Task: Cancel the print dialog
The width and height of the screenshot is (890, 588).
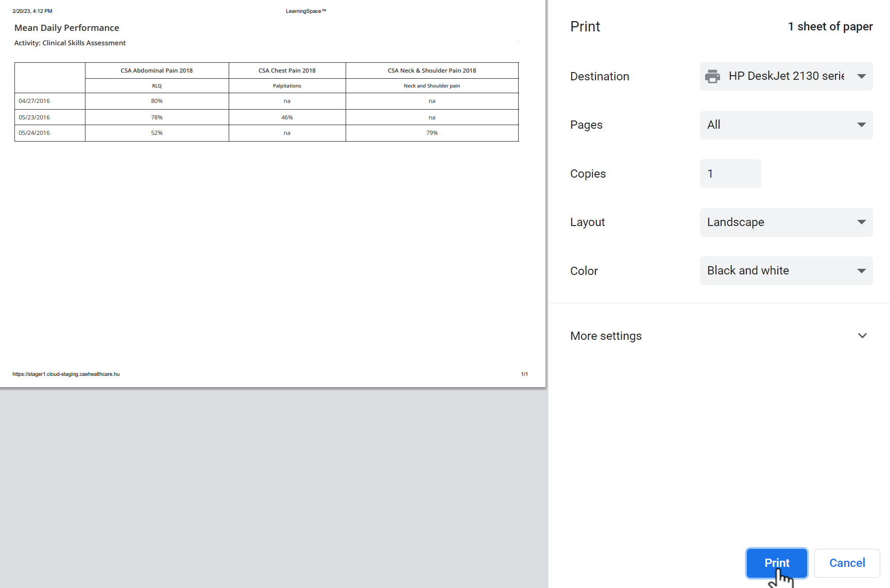Action: 847,563
